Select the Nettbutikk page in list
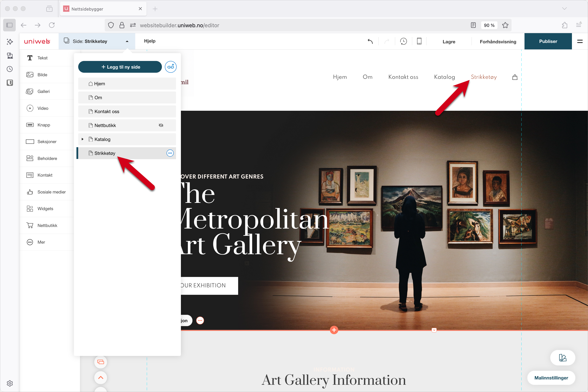 [127, 125]
